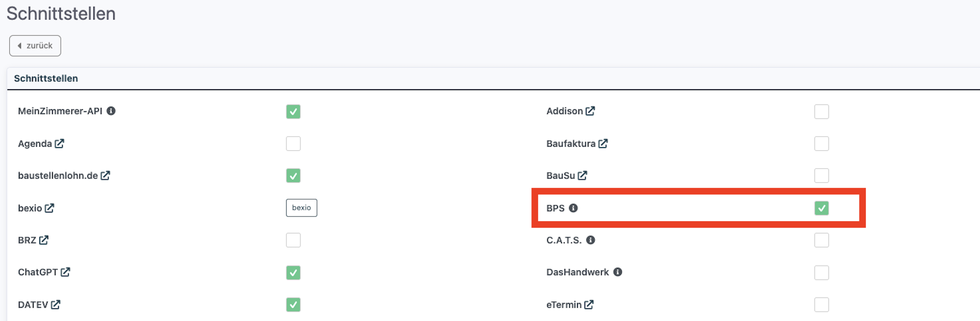Open baustellenlohn.de external link icon

(x=106, y=176)
